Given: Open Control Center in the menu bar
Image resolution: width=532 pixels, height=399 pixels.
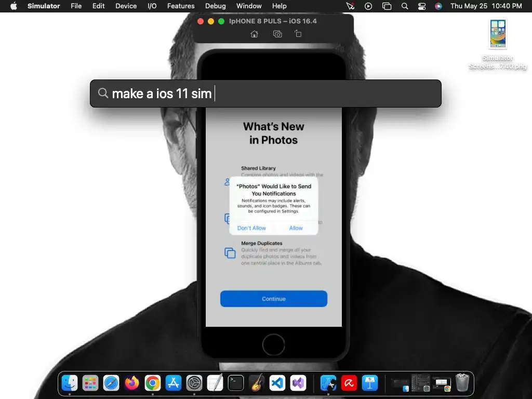Looking at the screenshot, I should click(422, 6).
